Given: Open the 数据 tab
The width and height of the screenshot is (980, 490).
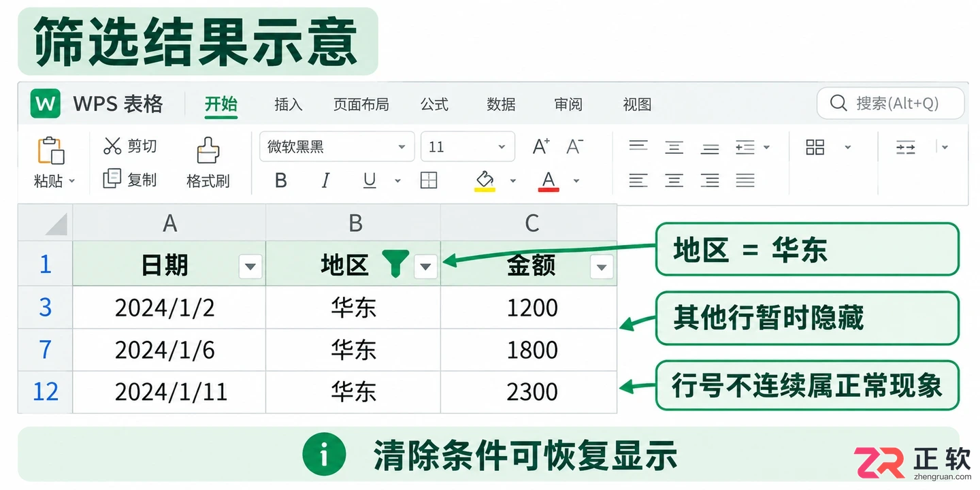Looking at the screenshot, I should point(502,104).
